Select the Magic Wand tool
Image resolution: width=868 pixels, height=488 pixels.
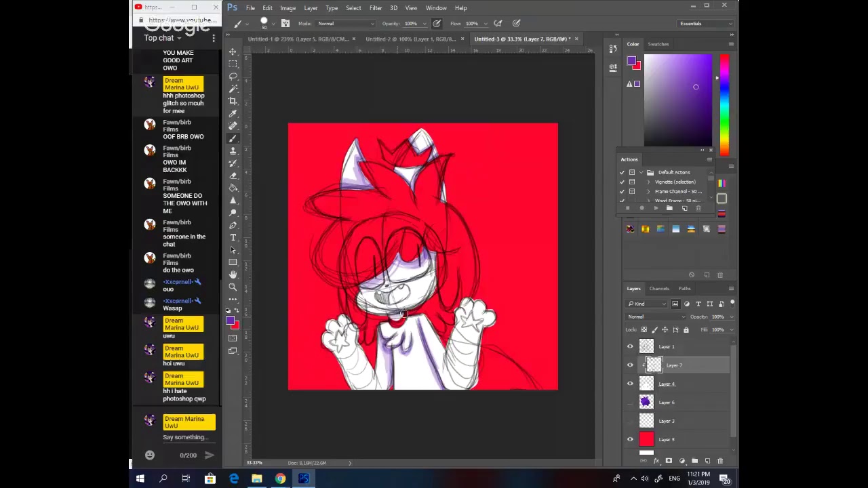233,89
